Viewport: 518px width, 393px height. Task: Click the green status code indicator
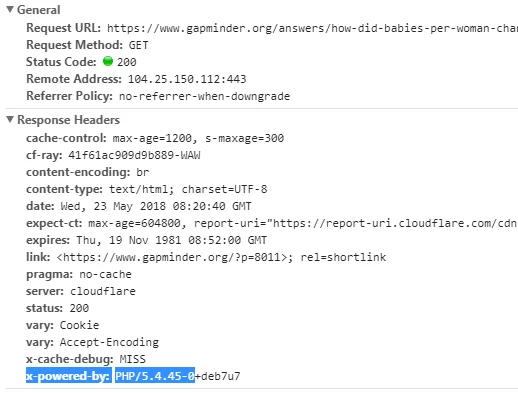point(108,61)
